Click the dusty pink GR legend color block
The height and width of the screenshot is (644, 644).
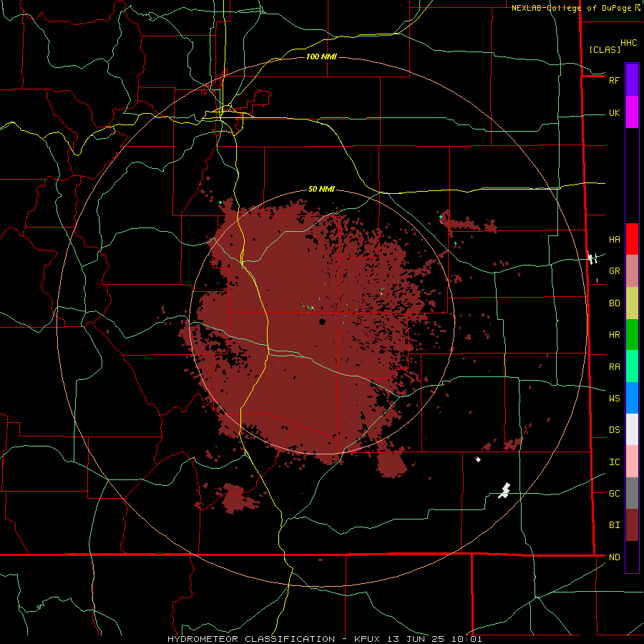pyautogui.click(x=632, y=271)
